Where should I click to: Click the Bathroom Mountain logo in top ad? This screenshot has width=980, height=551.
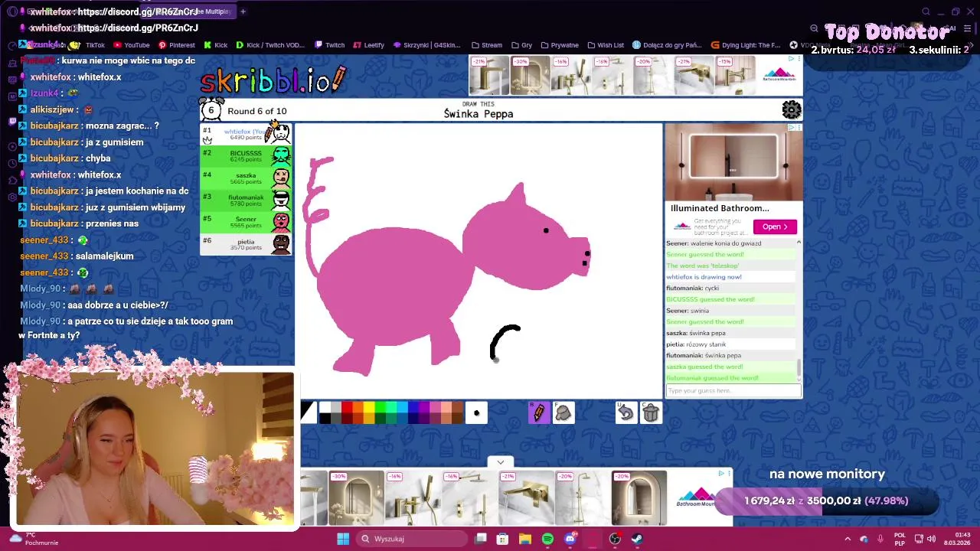[779, 75]
